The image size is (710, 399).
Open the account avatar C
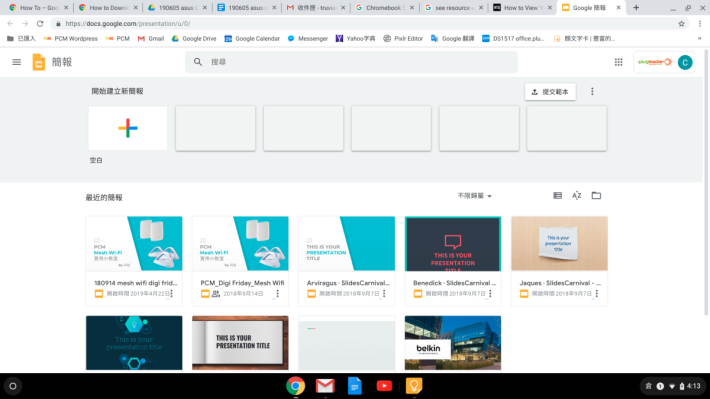point(685,62)
